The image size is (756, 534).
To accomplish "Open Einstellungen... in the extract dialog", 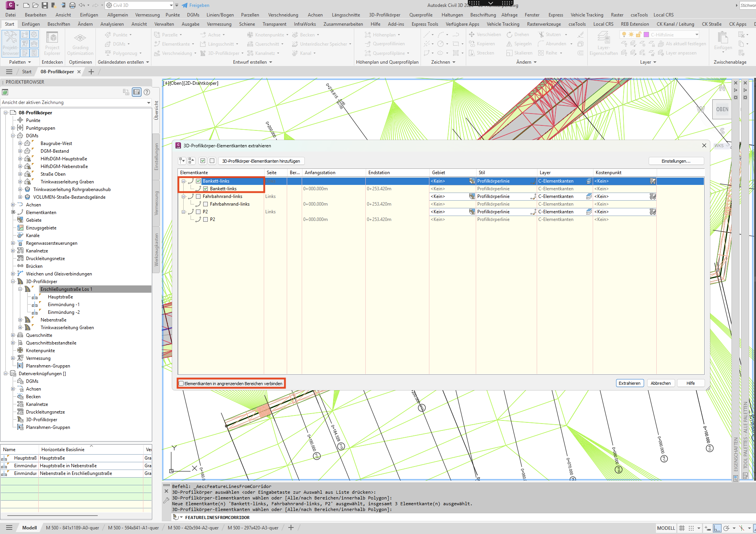I will point(676,161).
